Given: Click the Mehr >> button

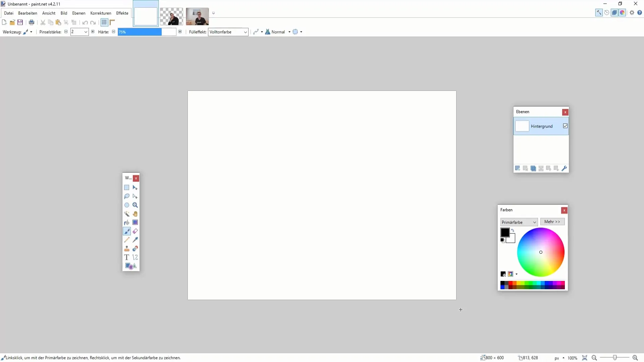Looking at the screenshot, I should point(552,222).
